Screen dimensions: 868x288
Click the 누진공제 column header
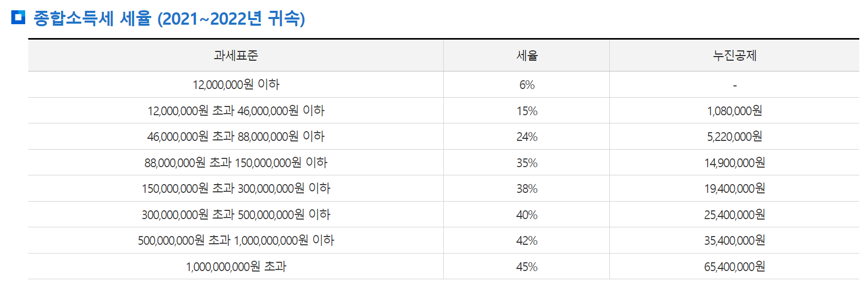coord(735,56)
